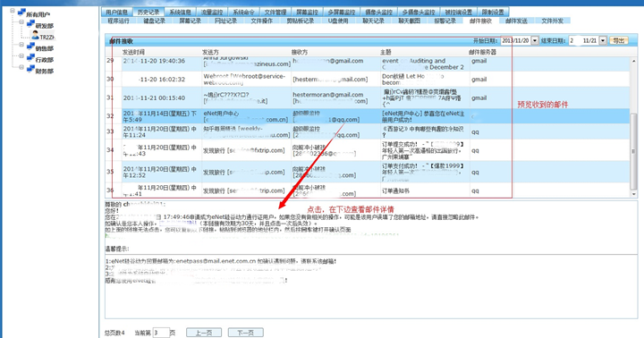Select the 网址记录 sub-tab

(225, 21)
